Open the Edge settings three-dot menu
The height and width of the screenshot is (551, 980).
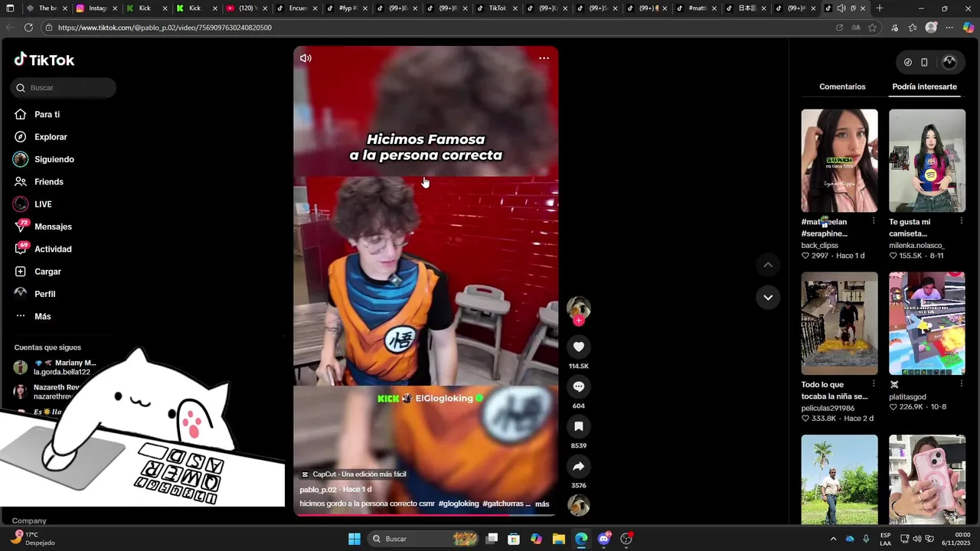(949, 28)
